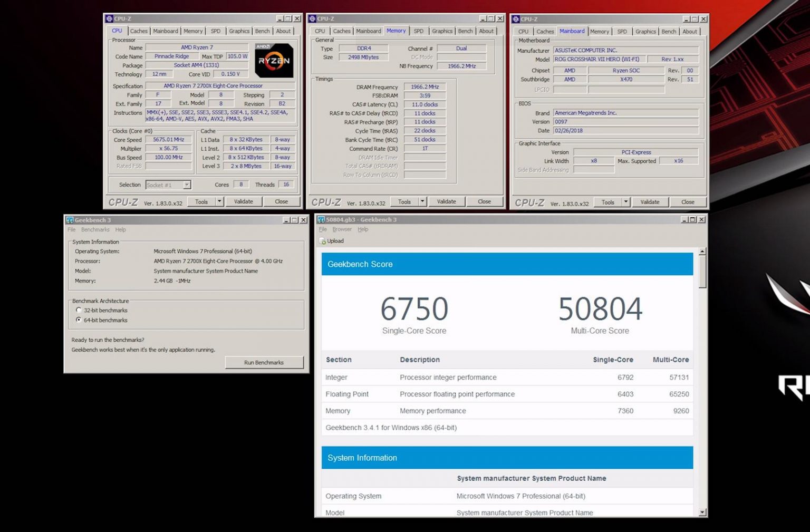Click the Core Speed value 5675.01 MHz
Image resolution: width=810 pixels, height=532 pixels.
[169, 140]
